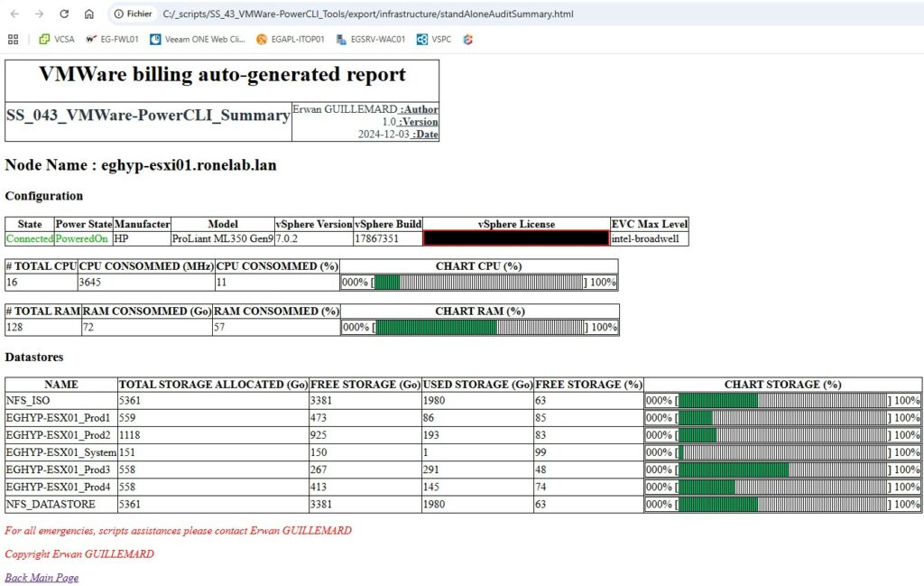Open the VCSA bookmark

point(56,40)
